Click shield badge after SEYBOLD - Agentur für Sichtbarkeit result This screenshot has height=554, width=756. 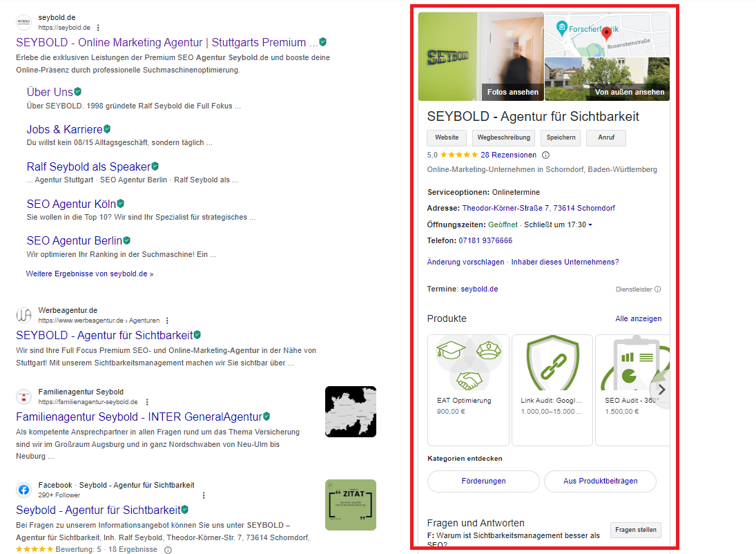coord(197,334)
